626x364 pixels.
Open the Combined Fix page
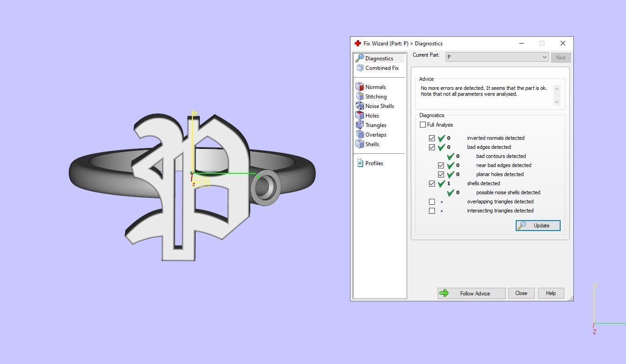point(378,68)
